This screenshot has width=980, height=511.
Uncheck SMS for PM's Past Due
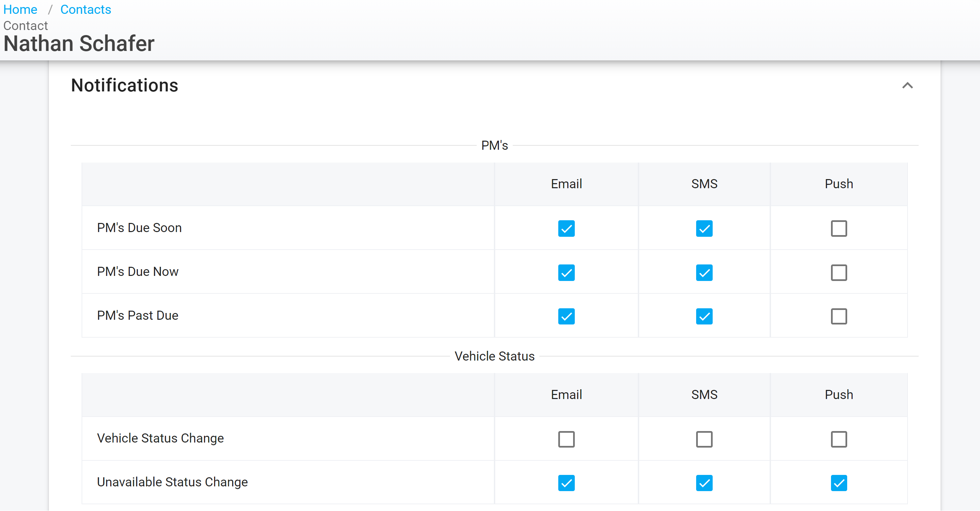coord(704,316)
